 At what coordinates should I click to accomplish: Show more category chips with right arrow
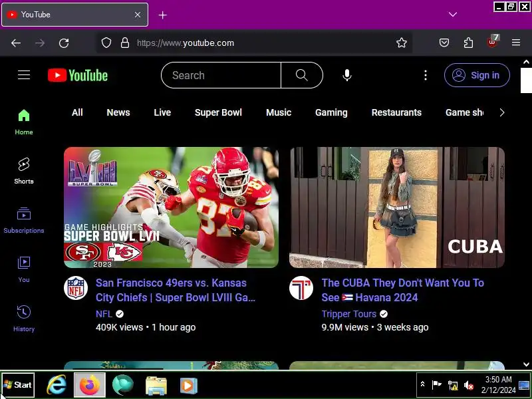point(502,112)
